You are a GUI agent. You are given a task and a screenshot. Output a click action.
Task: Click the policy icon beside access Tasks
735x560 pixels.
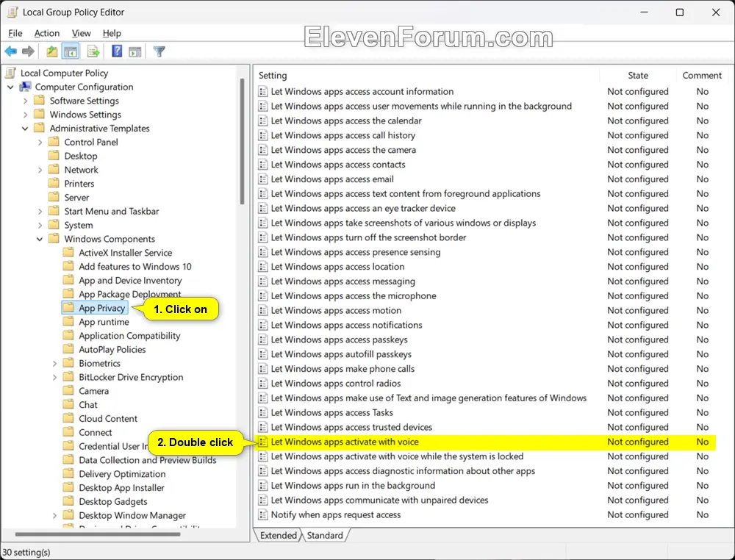tap(263, 412)
